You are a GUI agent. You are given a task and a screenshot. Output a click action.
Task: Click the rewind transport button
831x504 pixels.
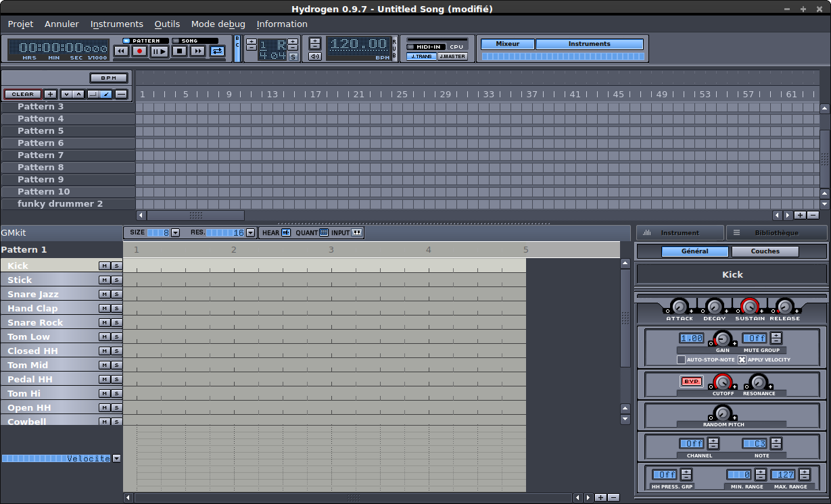[121, 51]
